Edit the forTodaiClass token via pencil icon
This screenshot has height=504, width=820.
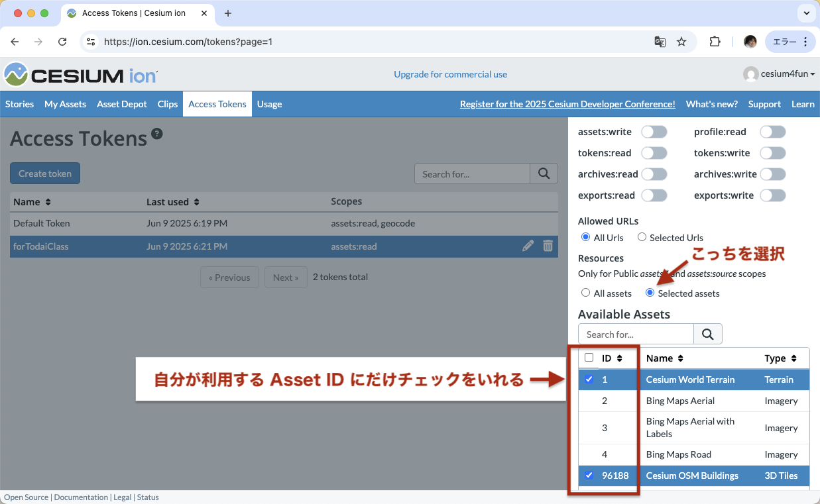point(528,246)
